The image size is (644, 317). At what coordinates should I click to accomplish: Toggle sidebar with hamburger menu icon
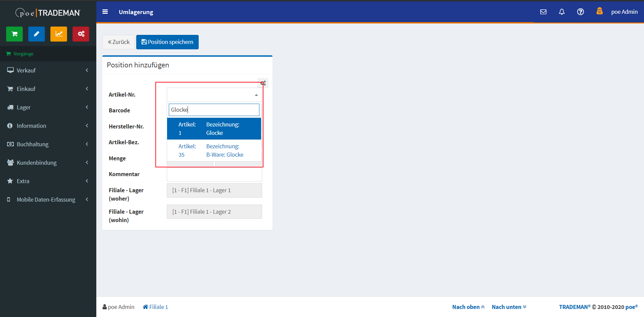click(105, 12)
